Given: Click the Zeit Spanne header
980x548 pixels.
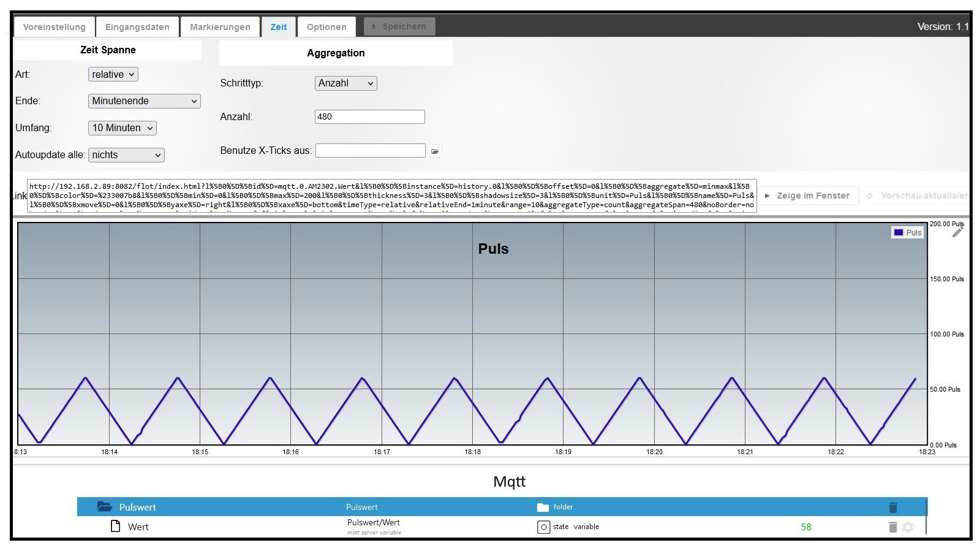Looking at the screenshot, I should coord(108,50).
